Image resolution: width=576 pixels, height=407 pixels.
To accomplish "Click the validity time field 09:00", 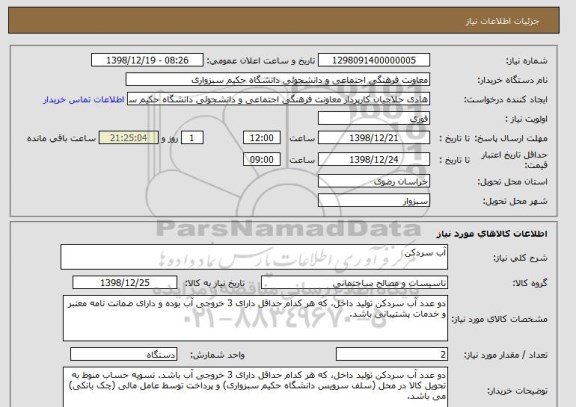I will pos(262,160).
